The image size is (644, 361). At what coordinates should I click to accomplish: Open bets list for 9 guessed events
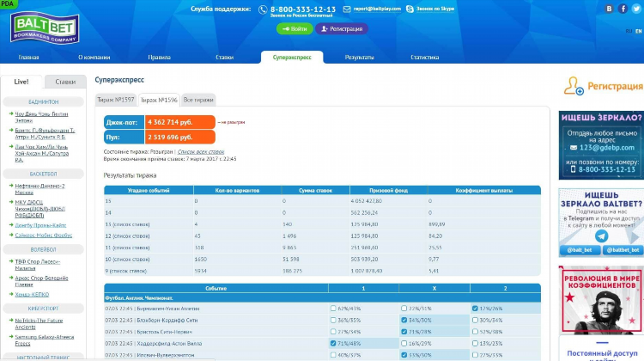tap(129, 271)
